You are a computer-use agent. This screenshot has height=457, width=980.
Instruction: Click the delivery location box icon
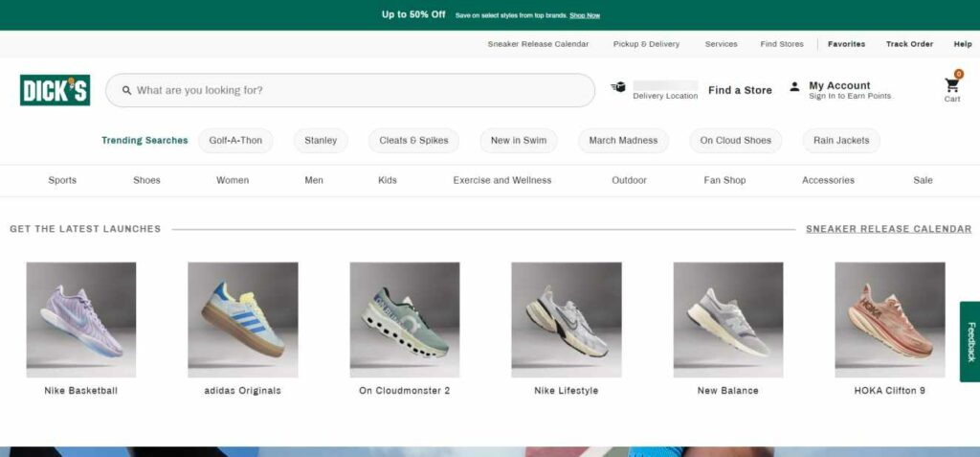click(618, 87)
